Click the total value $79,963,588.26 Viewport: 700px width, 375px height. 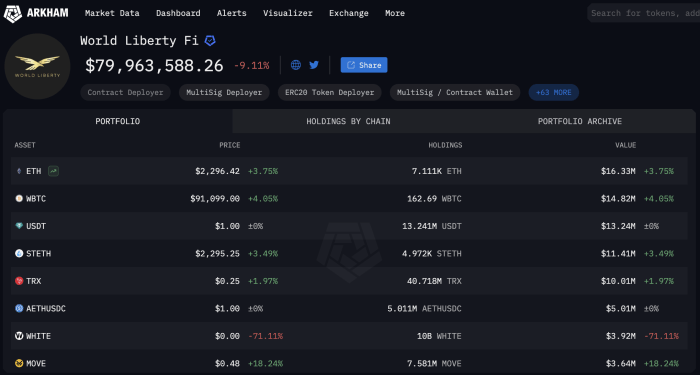click(154, 66)
